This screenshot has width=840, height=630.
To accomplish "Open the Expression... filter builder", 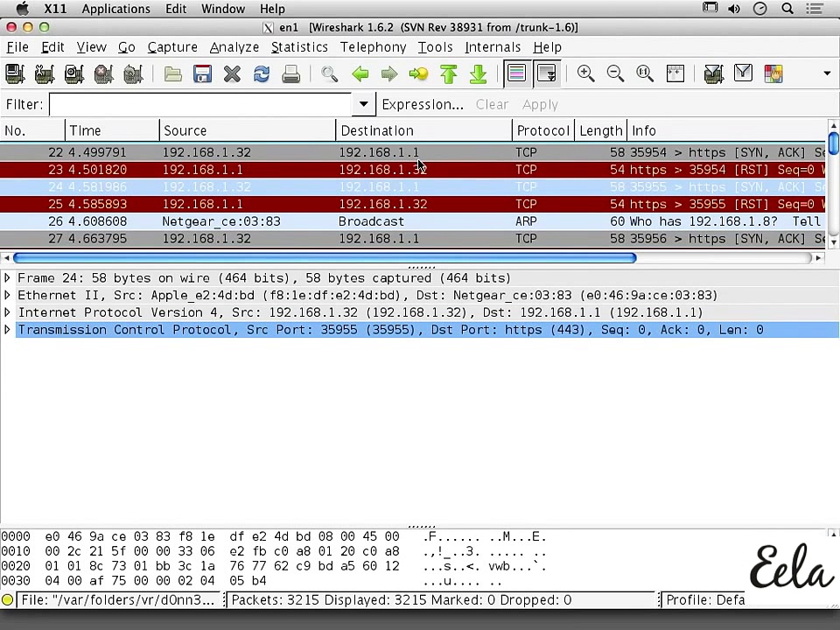I will point(423,104).
